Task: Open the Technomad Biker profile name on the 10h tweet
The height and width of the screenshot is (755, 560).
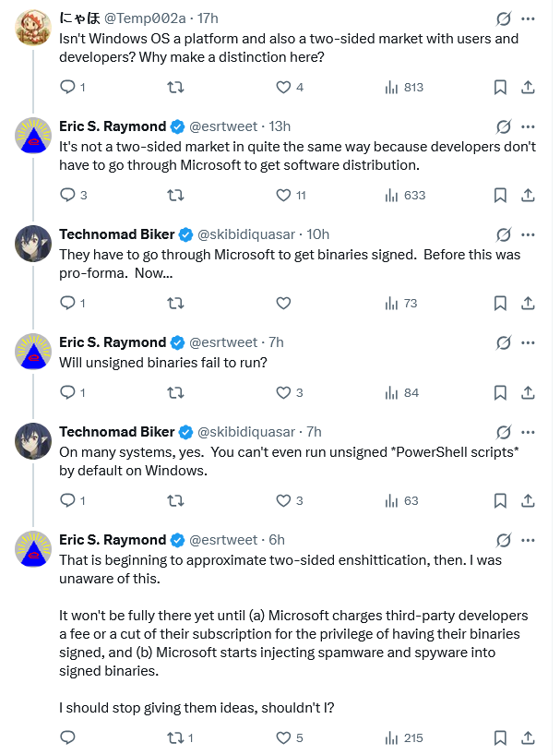Action: point(116,234)
